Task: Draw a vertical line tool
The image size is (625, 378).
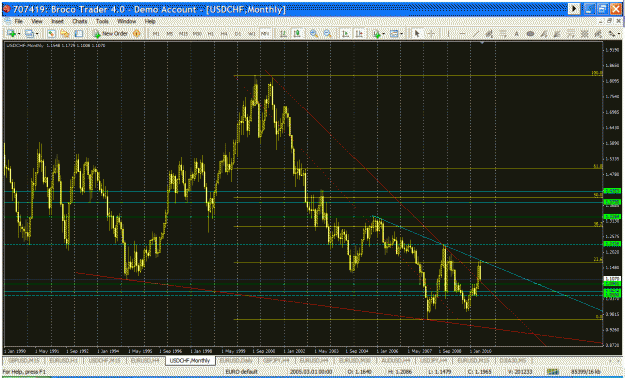Action: (448, 34)
